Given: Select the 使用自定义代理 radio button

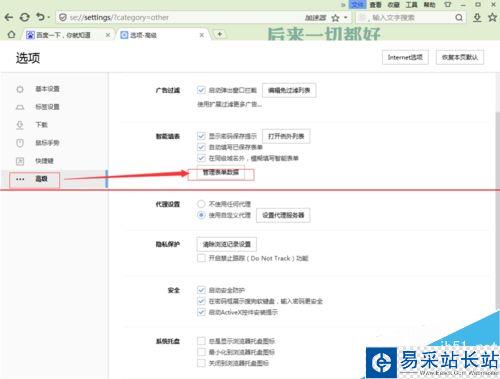Looking at the screenshot, I should 201,215.
